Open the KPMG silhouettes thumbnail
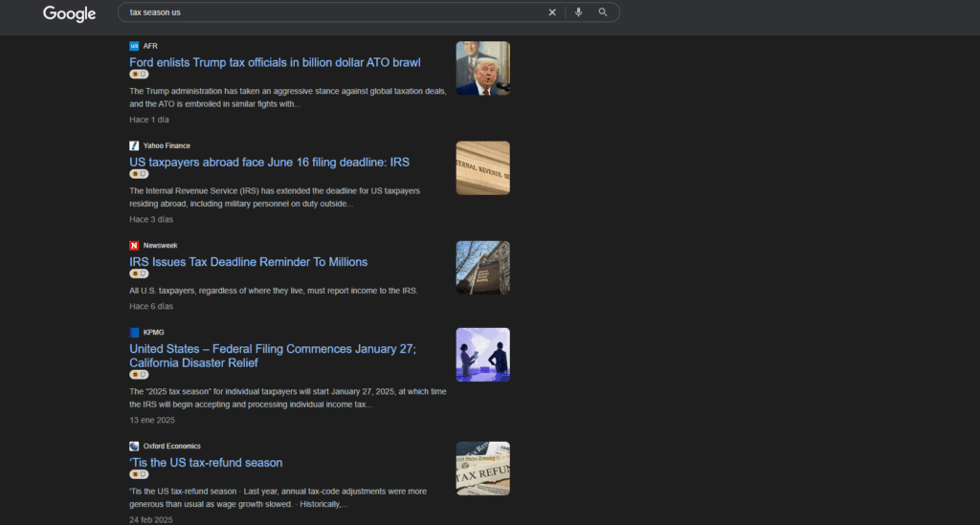 click(x=483, y=355)
